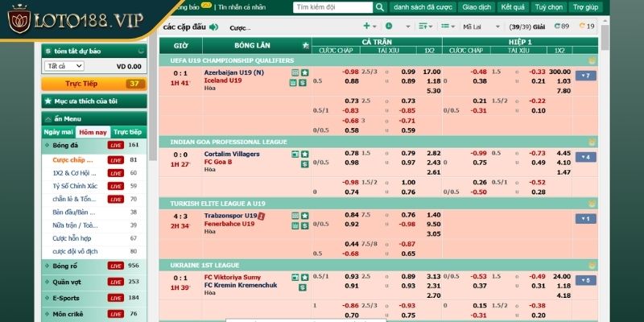Click the search magnifier icon
This screenshot has width=644, height=322.
pyautogui.click(x=377, y=7)
